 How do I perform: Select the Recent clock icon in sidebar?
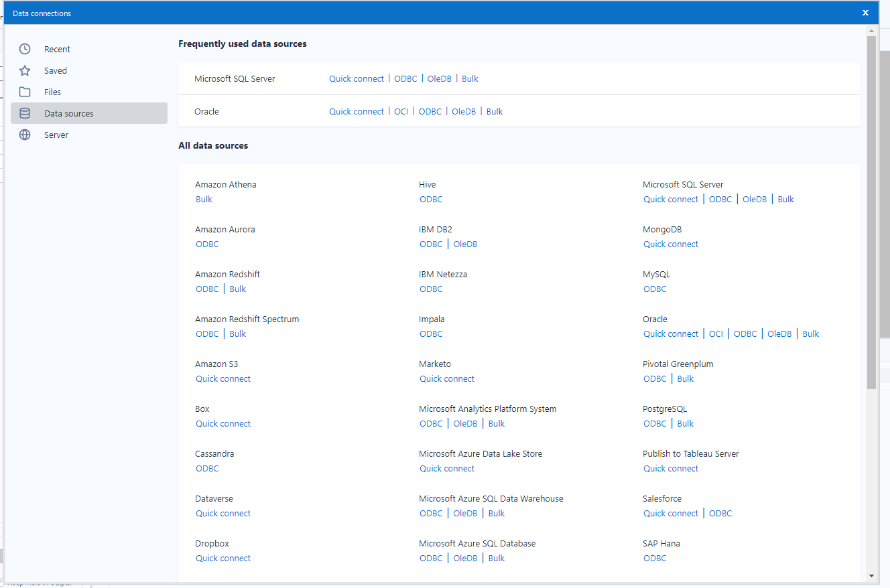25,48
